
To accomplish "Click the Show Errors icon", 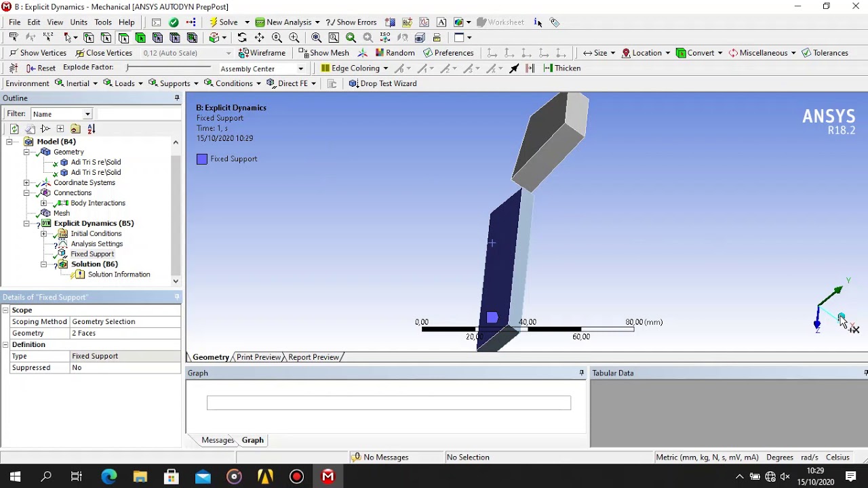I will 351,22.
